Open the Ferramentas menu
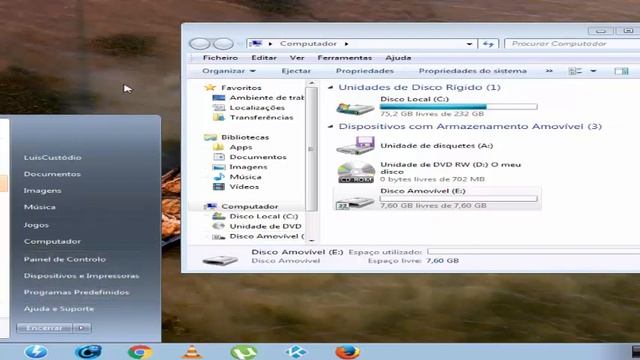640x360 pixels. click(344, 58)
